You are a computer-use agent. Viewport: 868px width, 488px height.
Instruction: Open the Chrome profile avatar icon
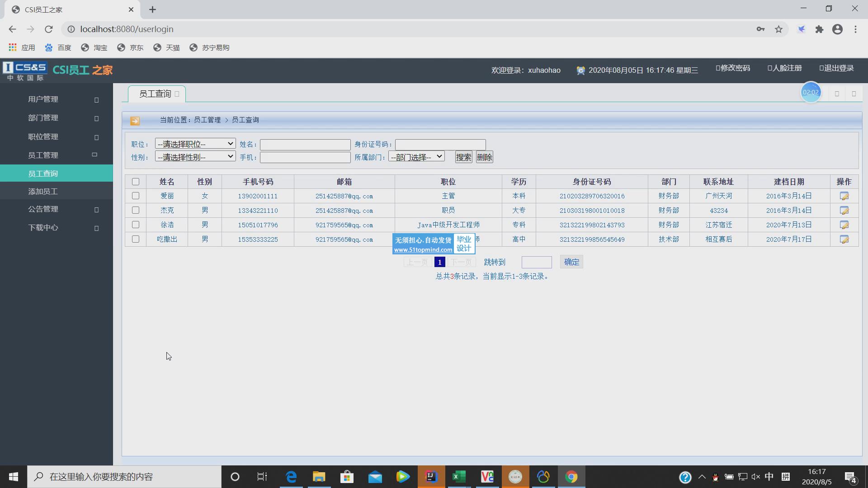click(x=837, y=29)
